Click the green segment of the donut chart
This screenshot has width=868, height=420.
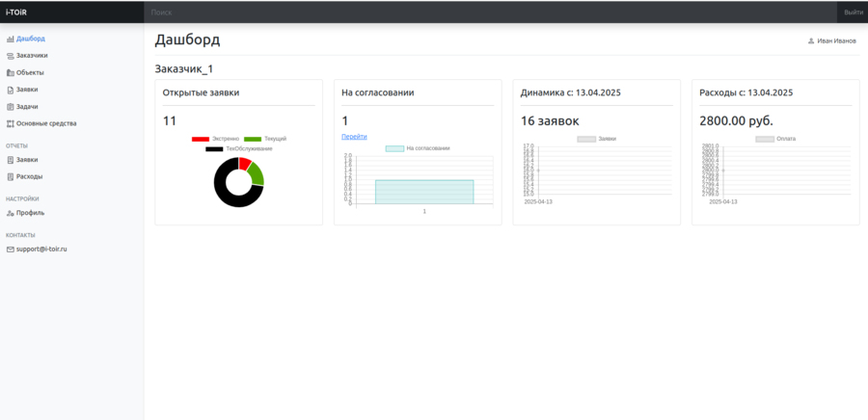click(257, 173)
